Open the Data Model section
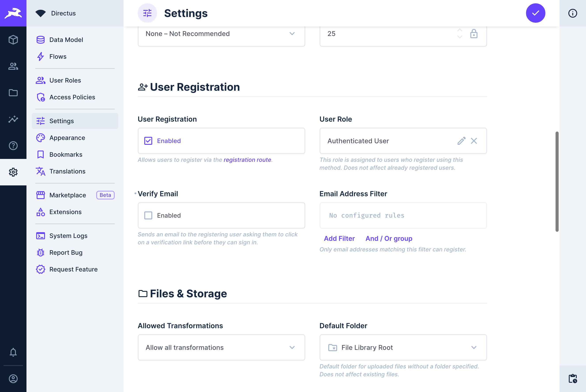Viewport: 586px width, 392px height. (x=66, y=40)
